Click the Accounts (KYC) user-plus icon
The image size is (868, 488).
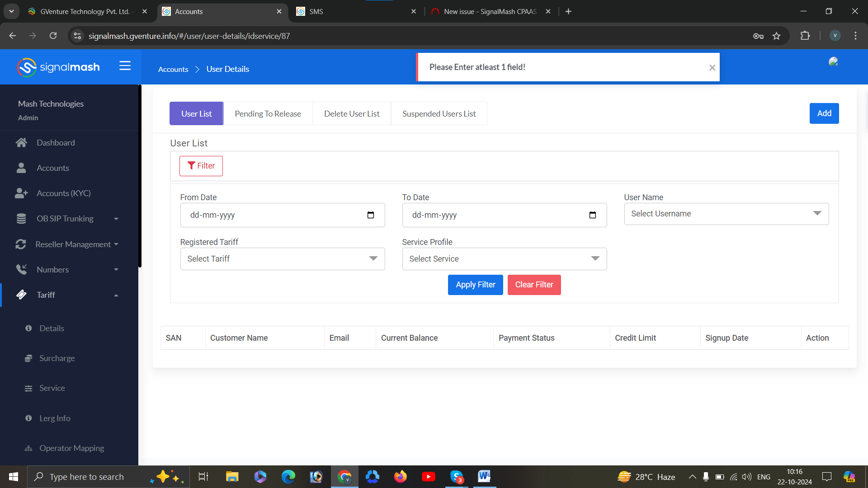[21, 193]
